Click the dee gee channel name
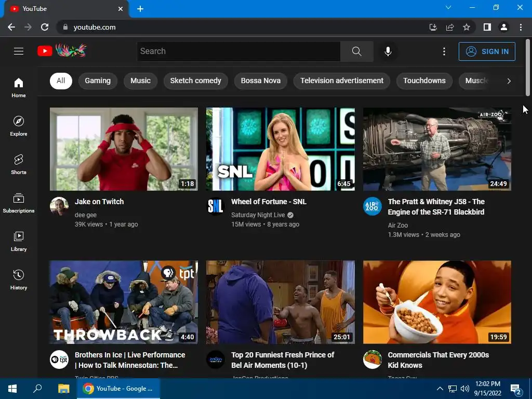532x399 pixels. [86, 215]
